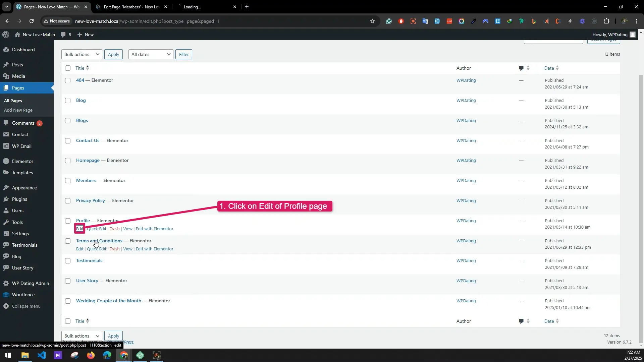The height and width of the screenshot is (362, 644).
Task: Open Elementor in the sidebar
Action: pos(22,161)
